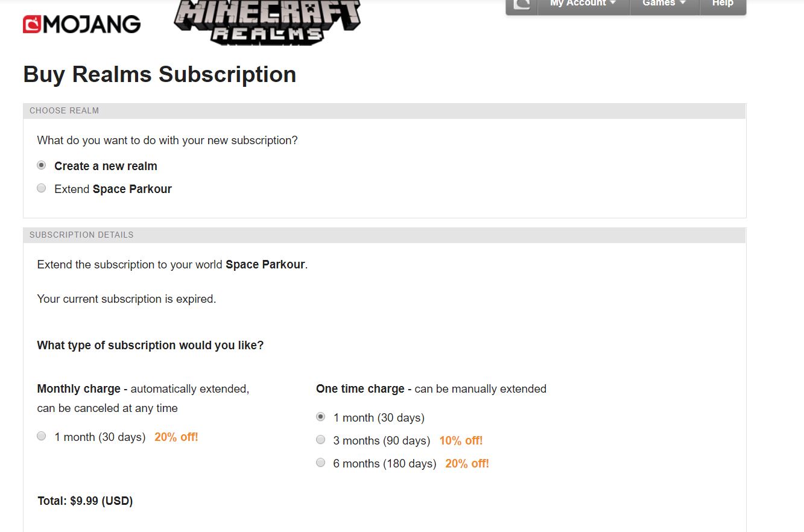804x532 pixels.
Task: Pick the 6 months (180 days) radio option
Action: coord(320,463)
